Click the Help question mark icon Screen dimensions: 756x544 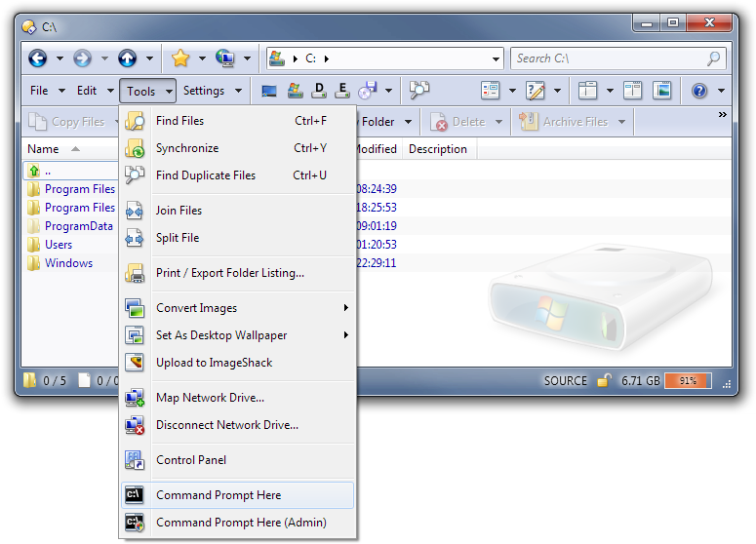click(698, 91)
